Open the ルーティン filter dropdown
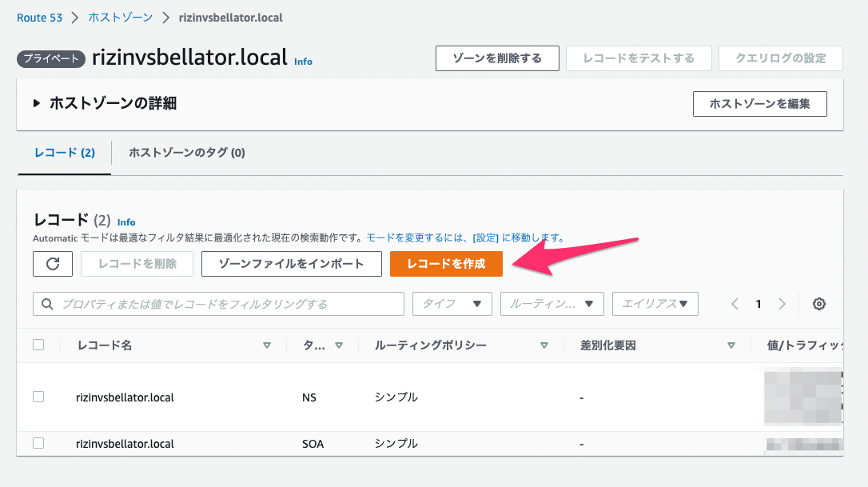This screenshot has width=868, height=487. (551, 304)
